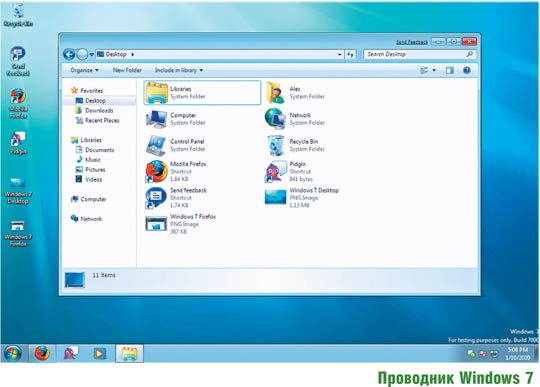Image resolution: width=540 pixels, height=387 pixels.
Task: Click the change view icon
Action: (x=424, y=70)
